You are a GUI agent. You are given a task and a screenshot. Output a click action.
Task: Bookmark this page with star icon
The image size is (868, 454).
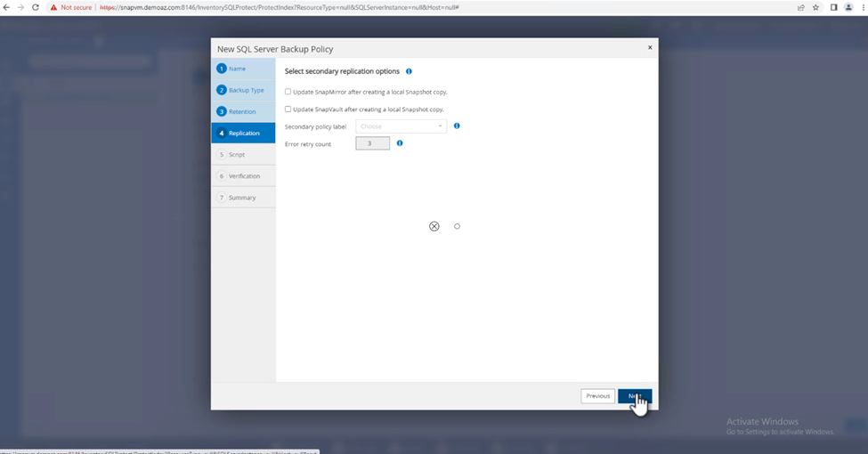pos(815,7)
